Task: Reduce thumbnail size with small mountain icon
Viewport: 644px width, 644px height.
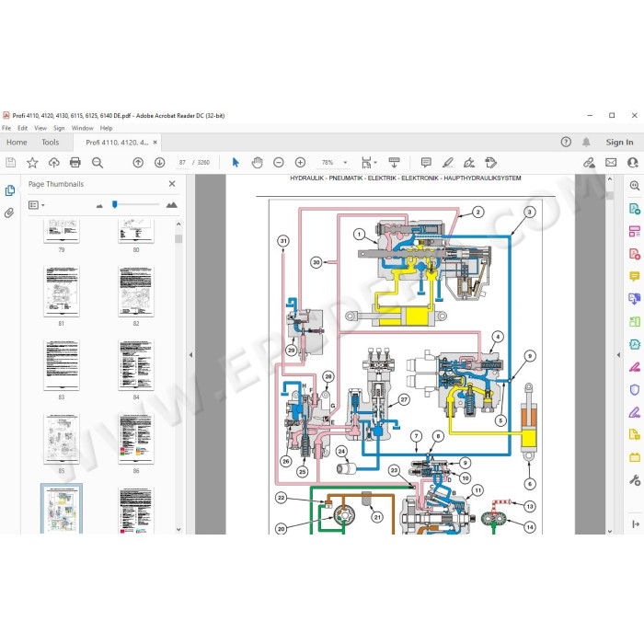Action: pyautogui.click(x=99, y=205)
